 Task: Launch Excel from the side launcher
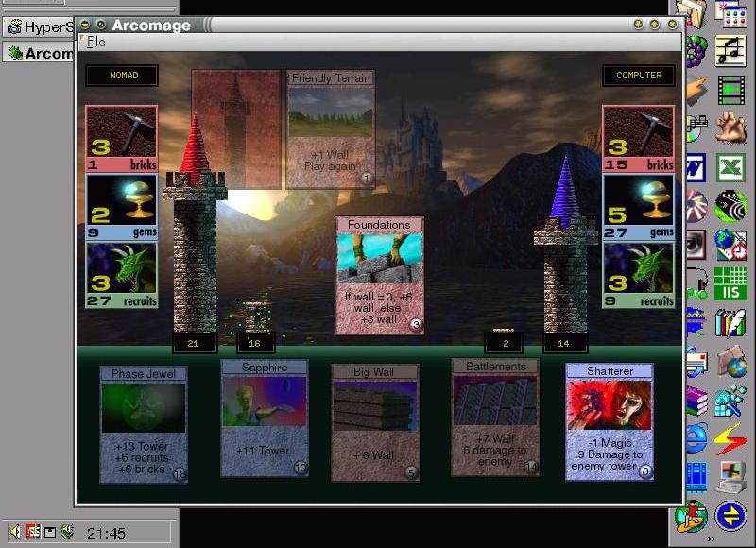[x=730, y=167]
